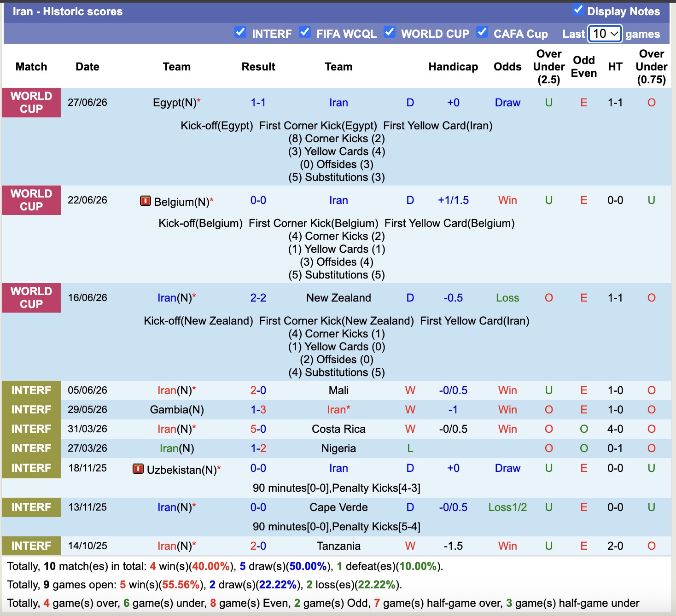Click the 2-0 half-time score for Tanzania
Screen dimensions: 676x616
(615, 546)
